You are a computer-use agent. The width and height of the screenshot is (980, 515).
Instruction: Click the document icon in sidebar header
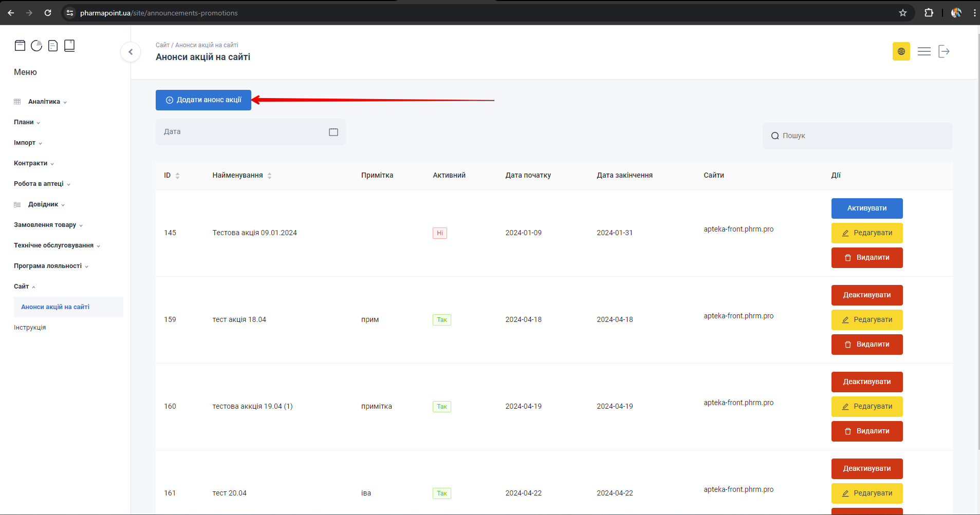tap(53, 46)
